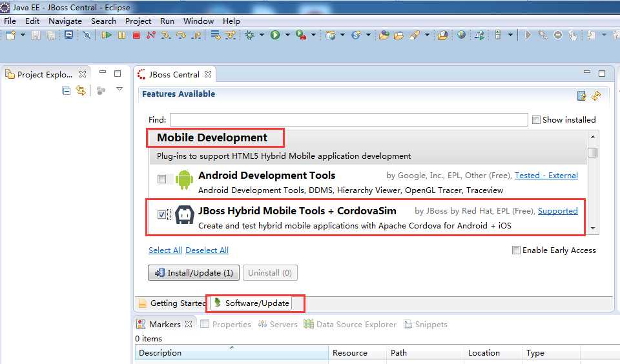
Task: Click the feature list scrollbar up arrow
Action: 593,137
